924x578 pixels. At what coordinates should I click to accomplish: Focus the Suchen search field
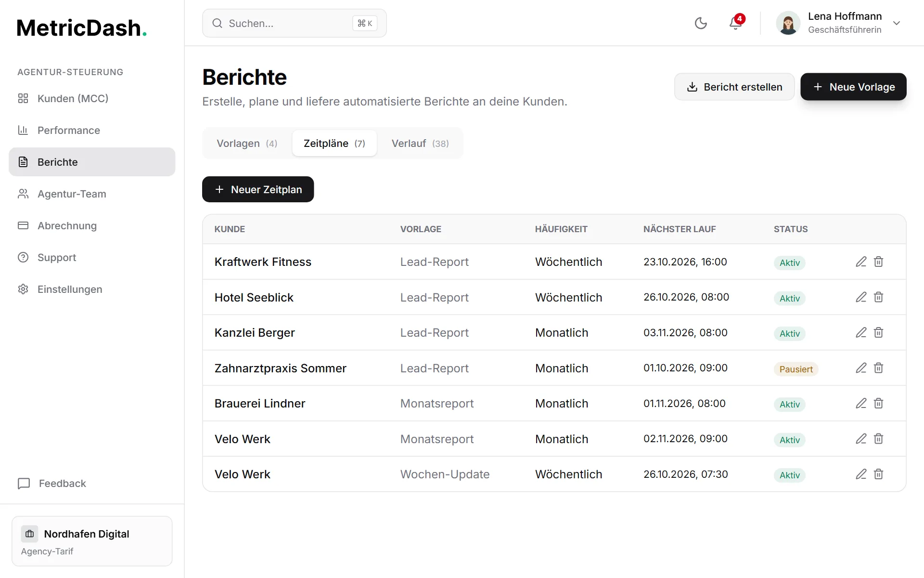(294, 23)
